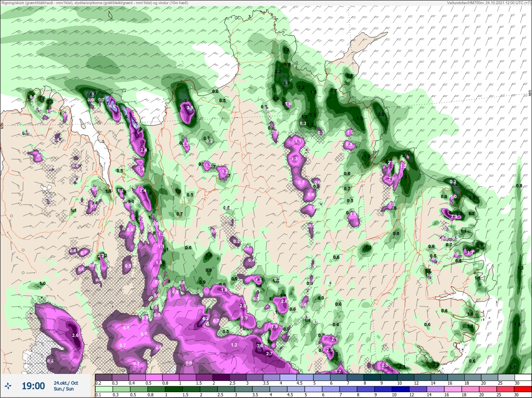Pick the palest green 0.1–0.3 rain scale swatch
Viewport: 532px width, 398px height.
click(103, 390)
